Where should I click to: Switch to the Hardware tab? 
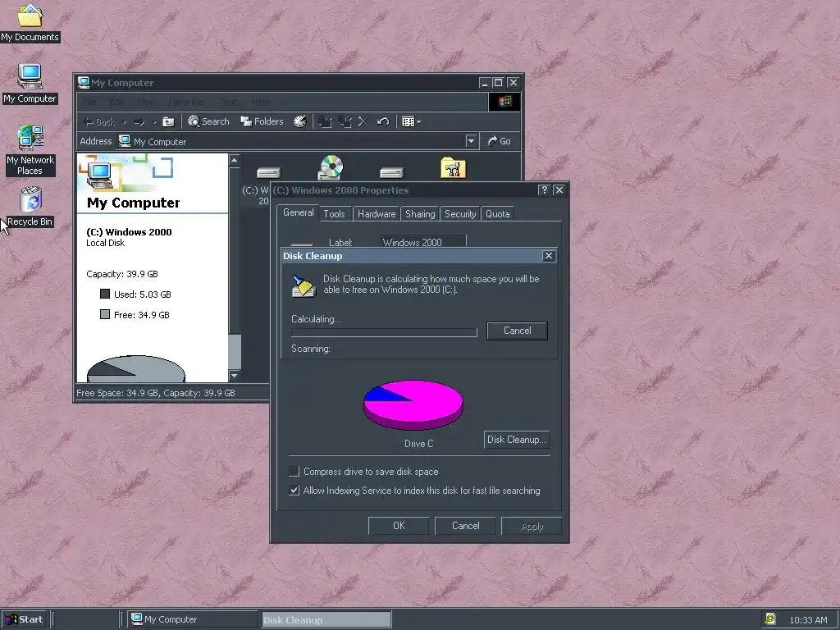(x=376, y=214)
